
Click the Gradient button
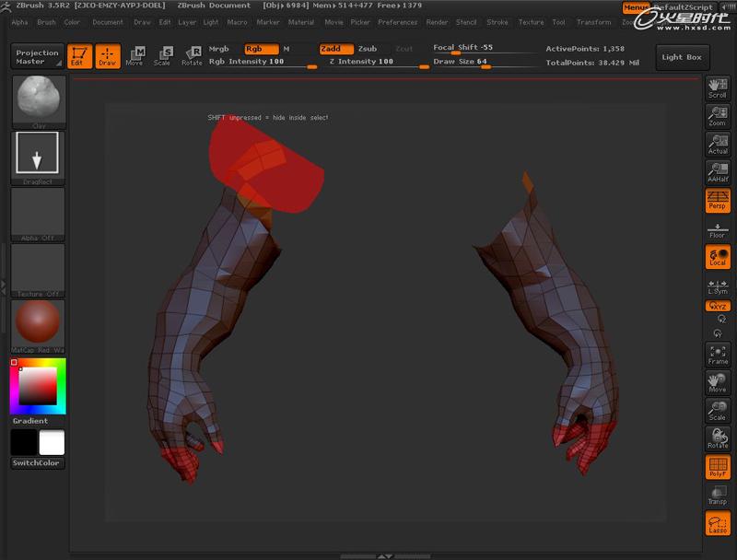(30, 421)
